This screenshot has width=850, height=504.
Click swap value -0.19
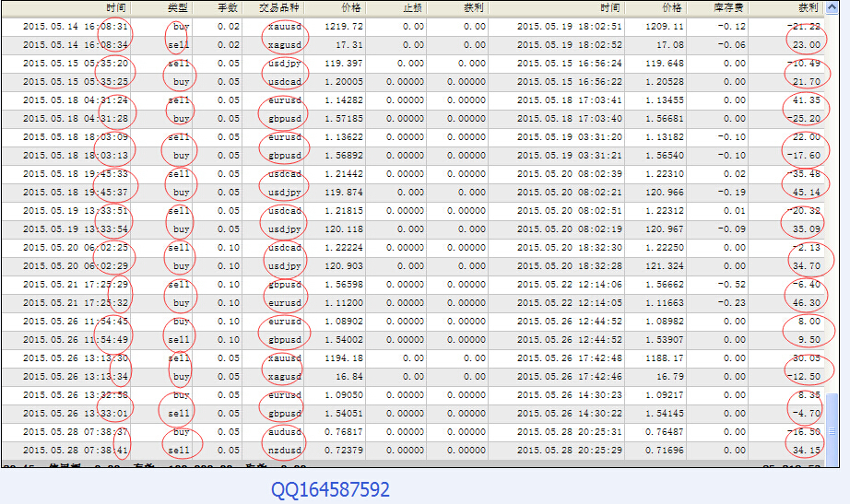click(732, 193)
